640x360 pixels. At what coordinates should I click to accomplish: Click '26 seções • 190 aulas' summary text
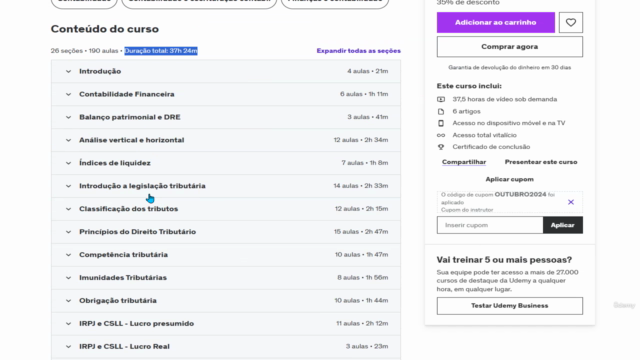[84, 51]
